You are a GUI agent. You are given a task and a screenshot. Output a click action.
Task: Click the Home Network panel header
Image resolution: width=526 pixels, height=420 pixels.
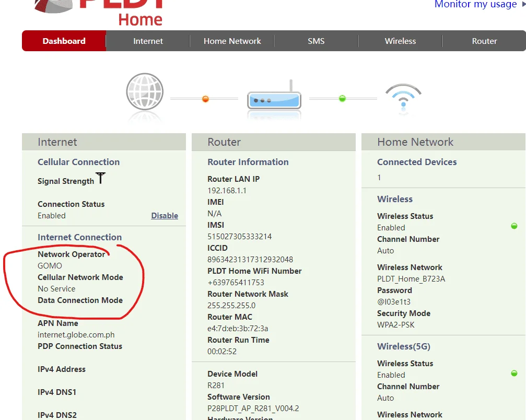pos(443,142)
